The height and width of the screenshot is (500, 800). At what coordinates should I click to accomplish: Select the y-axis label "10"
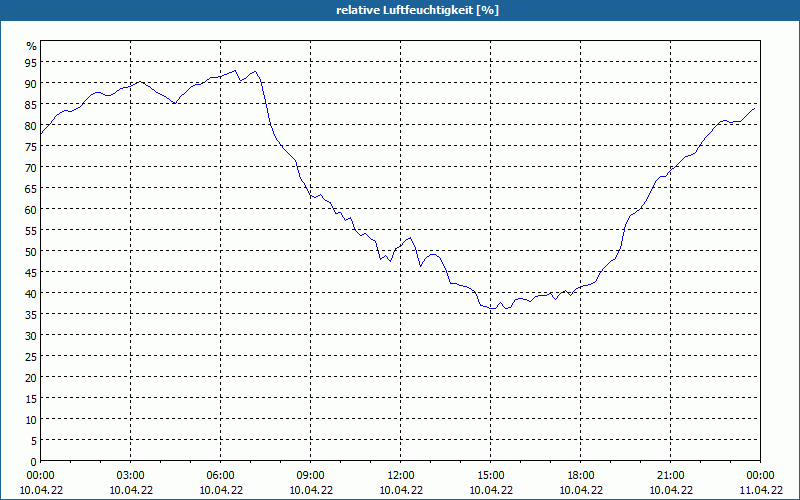pos(32,420)
